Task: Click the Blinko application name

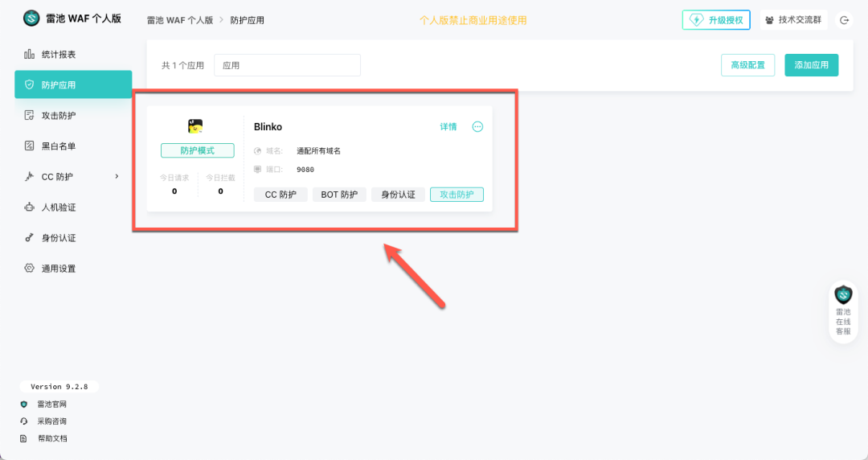Action: [x=268, y=126]
